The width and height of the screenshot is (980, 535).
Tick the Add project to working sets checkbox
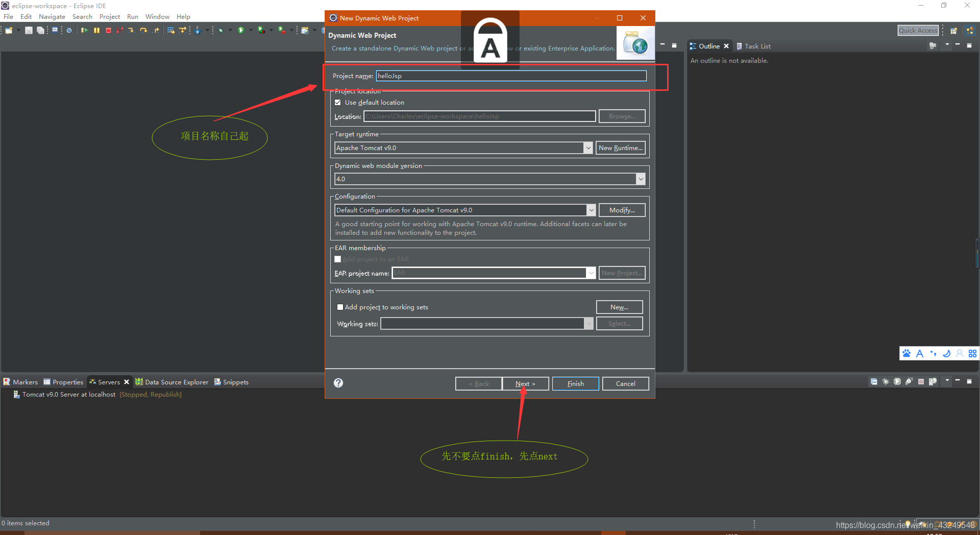point(340,307)
